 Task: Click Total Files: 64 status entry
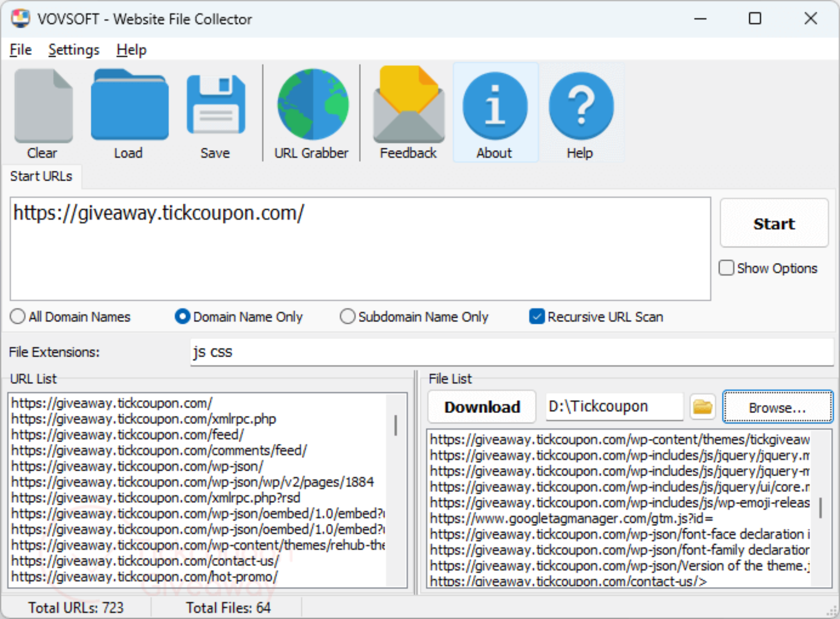pyautogui.click(x=228, y=608)
